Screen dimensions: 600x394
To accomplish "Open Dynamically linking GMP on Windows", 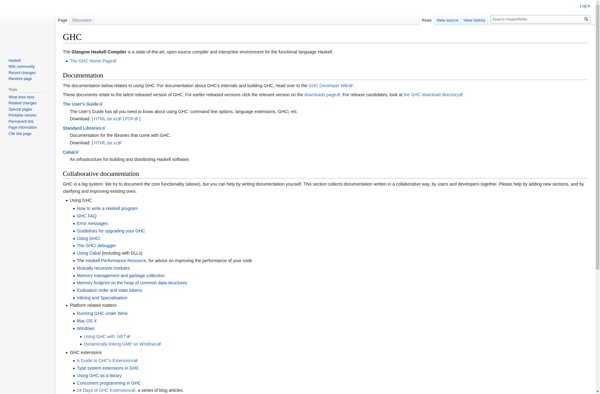I will pyautogui.click(x=122, y=344).
